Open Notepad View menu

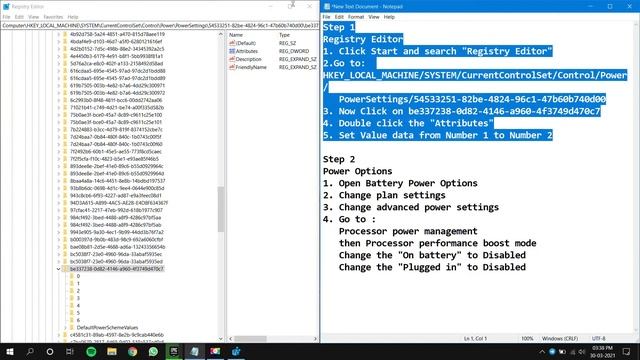(x=374, y=17)
